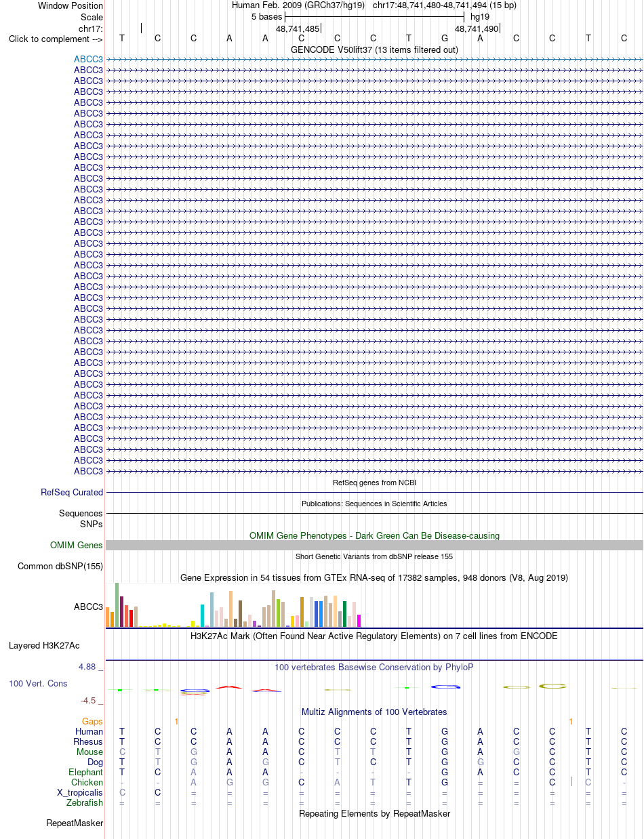Click the 'Scale' track label
The width and height of the screenshot is (644, 839).
coord(92,16)
